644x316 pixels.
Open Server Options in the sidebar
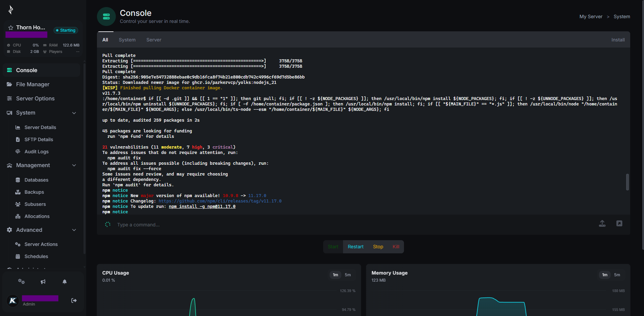pos(41,98)
